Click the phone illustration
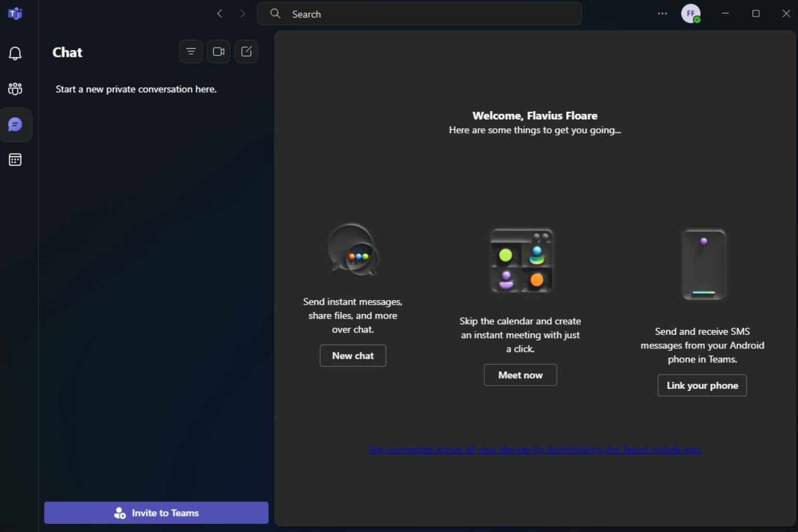 [703, 264]
